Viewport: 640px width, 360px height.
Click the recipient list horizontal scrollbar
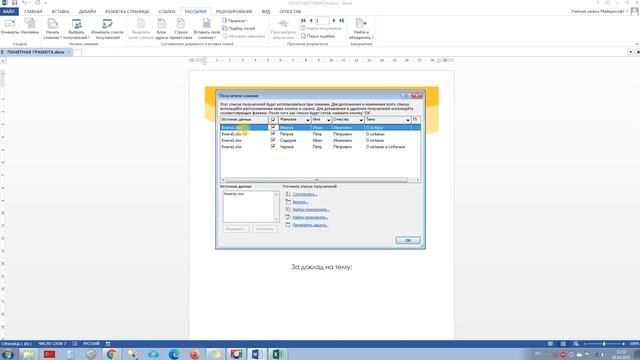(x=316, y=180)
